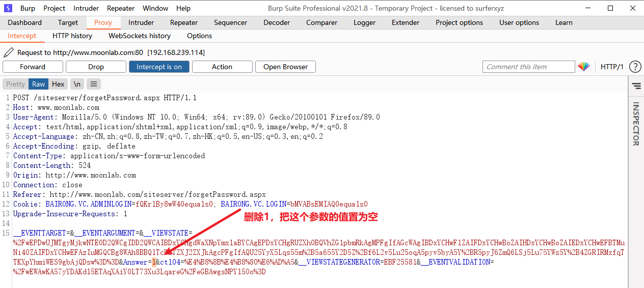The height and width of the screenshot is (288, 644).
Task: Click the POST /siteserver/forgetPassword.aspx request line
Action: 105,98
